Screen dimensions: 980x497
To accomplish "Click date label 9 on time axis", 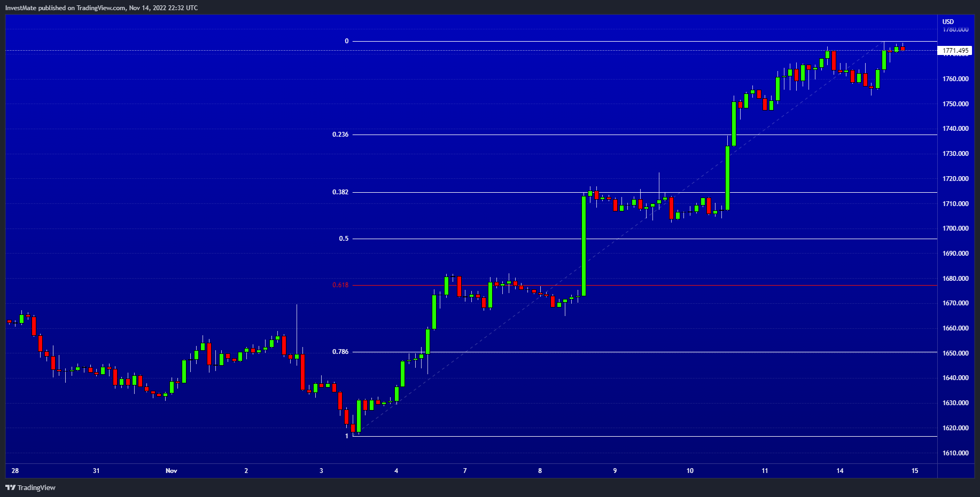I will click(615, 471).
